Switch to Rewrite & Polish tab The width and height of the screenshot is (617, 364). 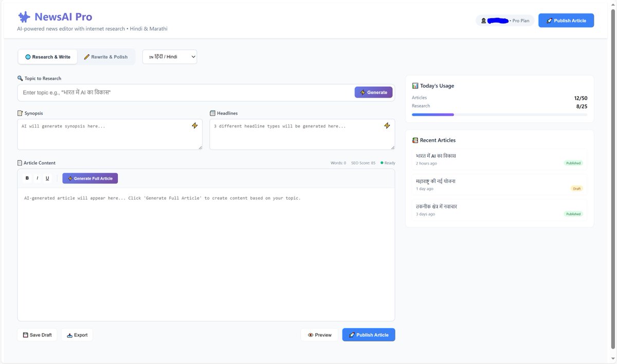pos(106,57)
